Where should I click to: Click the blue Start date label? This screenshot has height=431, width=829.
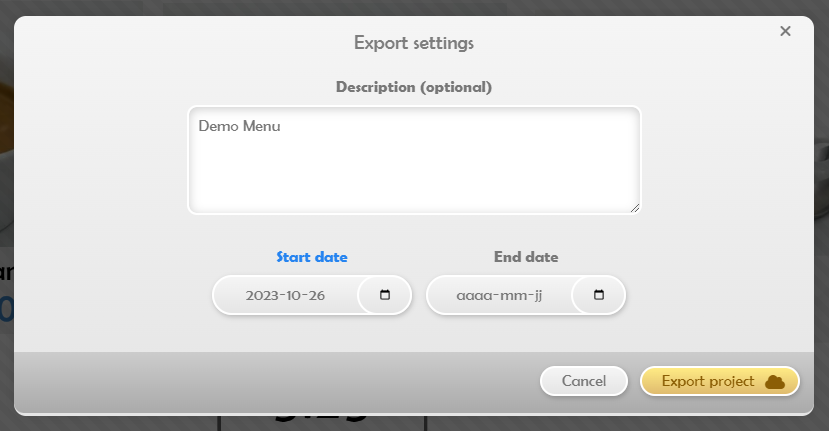312,257
